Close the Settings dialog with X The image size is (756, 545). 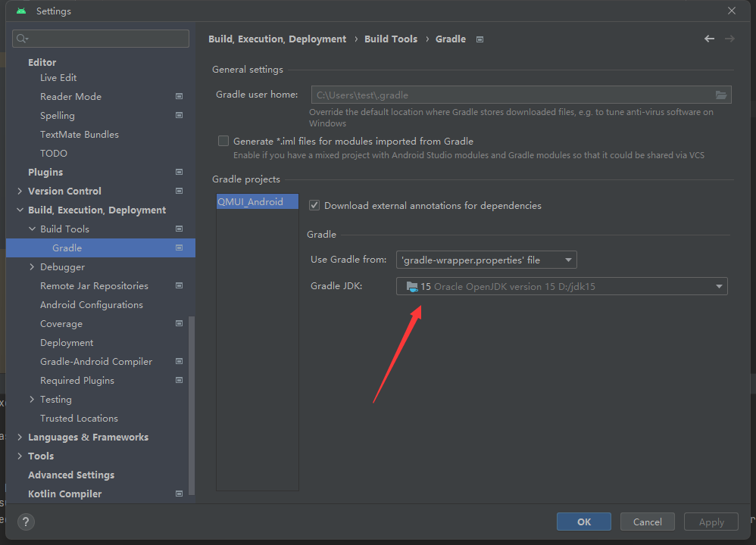coord(732,11)
